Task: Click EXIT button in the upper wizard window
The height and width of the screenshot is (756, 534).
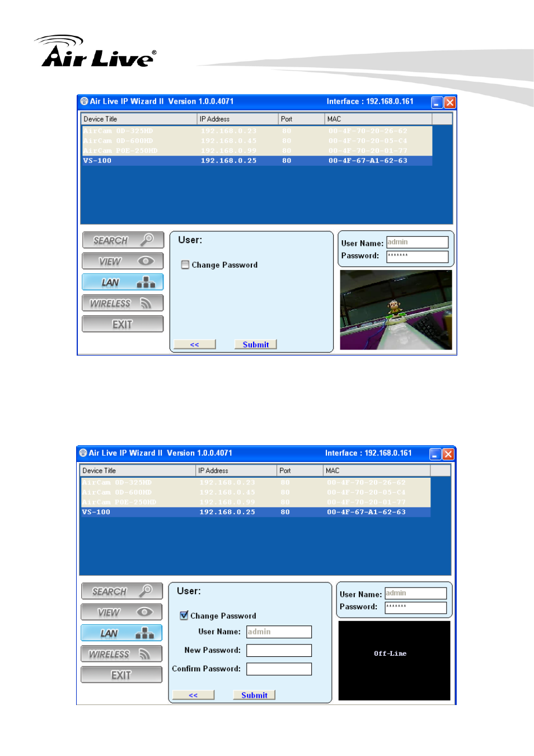Action: [x=123, y=324]
